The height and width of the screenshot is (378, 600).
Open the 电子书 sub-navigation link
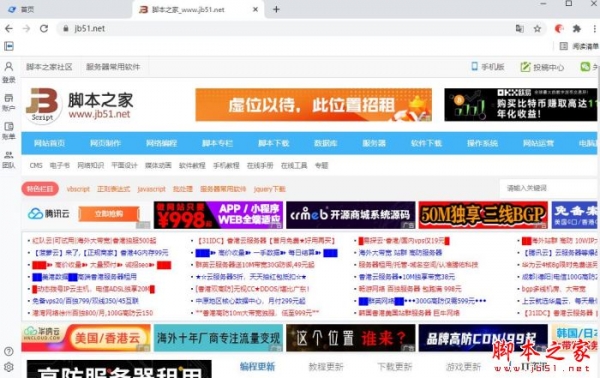[x=60, y=165]
